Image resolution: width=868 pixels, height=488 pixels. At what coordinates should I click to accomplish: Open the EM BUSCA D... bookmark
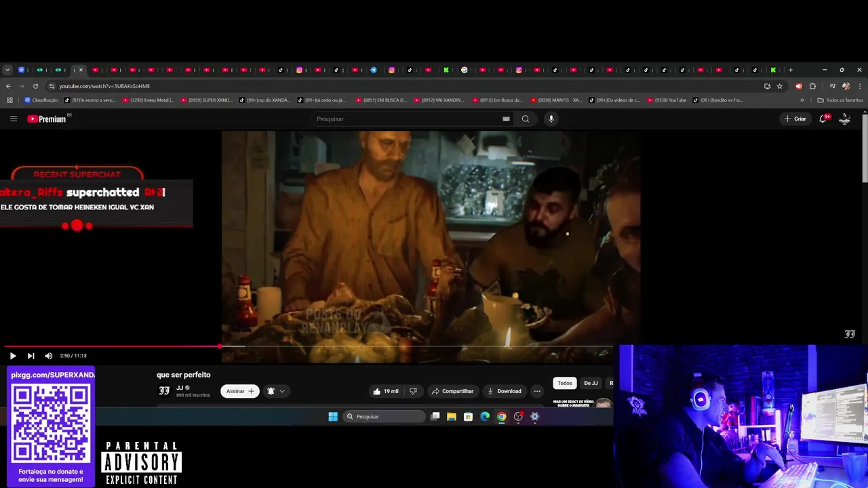(381, 100)
